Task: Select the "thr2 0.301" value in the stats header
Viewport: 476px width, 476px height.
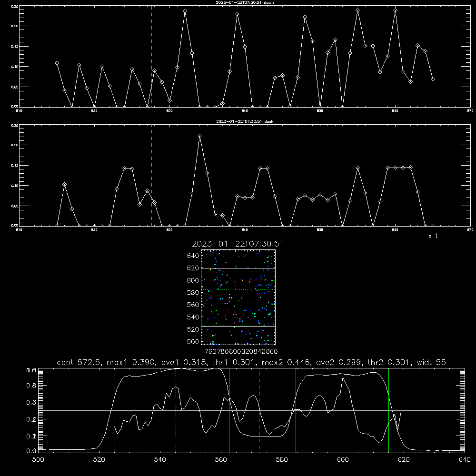Action: point(389,362)
